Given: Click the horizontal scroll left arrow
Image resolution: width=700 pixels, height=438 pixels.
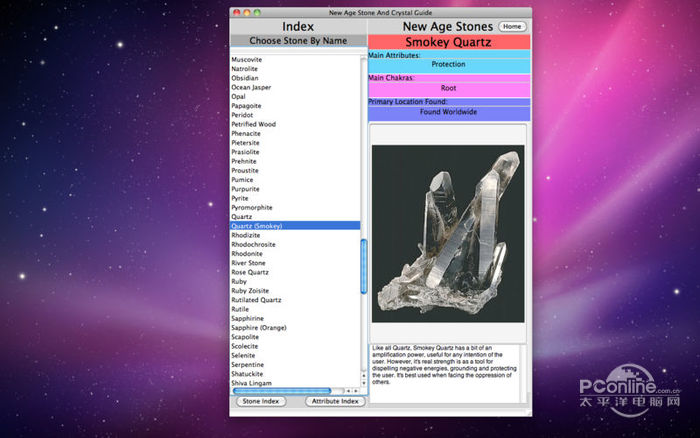Looking at the screenshot, I should 350,391.
